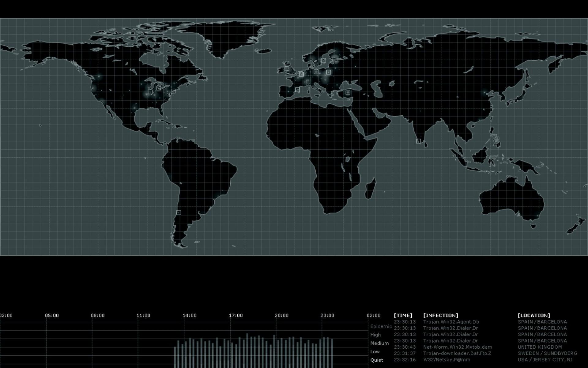588x368 pixels.
Task: Click the infection marker over Finland
Action: click(335, 59)
